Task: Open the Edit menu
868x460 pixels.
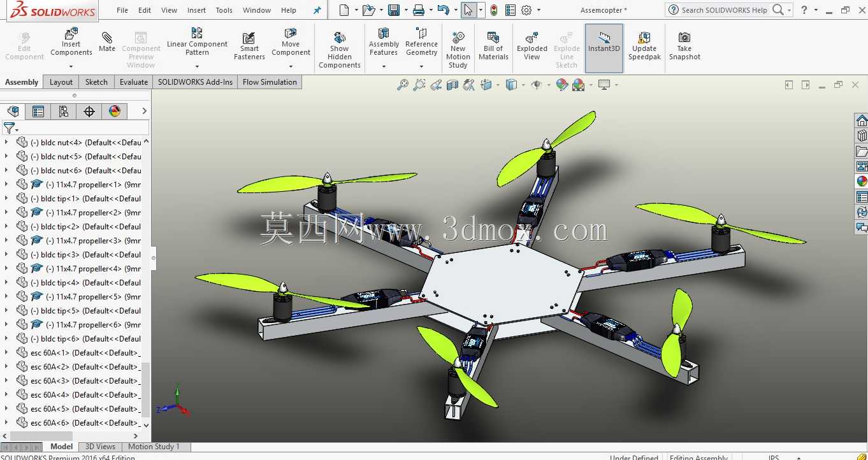Action: pos(145,10)
